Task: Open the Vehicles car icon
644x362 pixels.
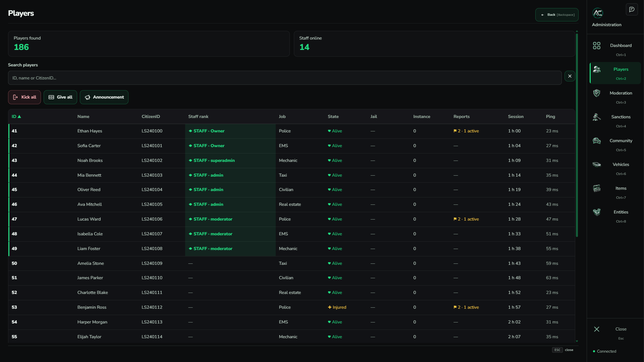Action: [x=596, y=165]
